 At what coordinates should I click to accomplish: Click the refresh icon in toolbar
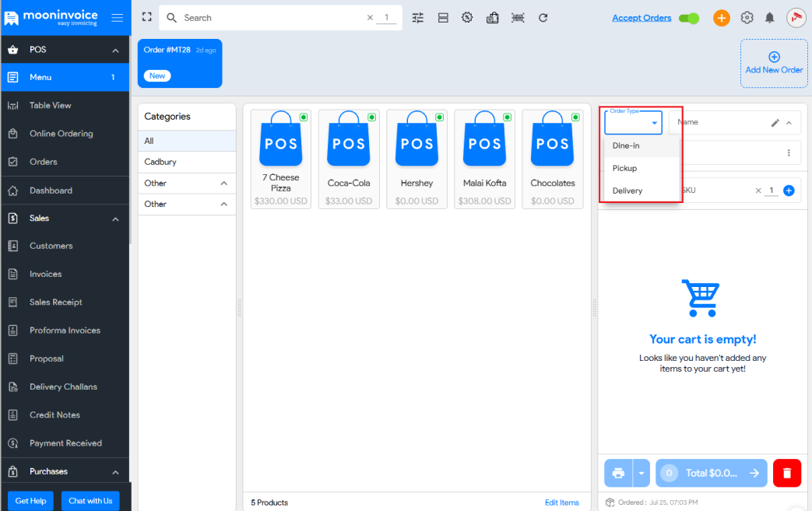click(x=543, y=18)
